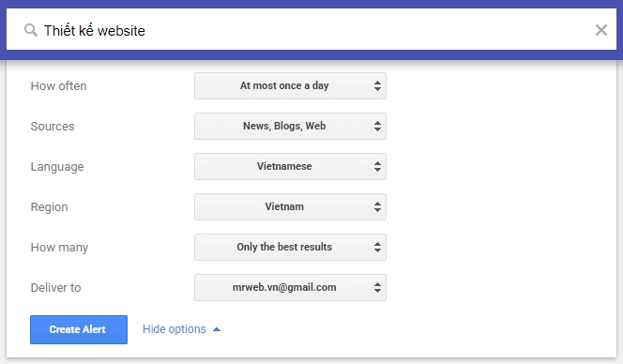Screen dimensions: 623x364
Task: Click the How often dropdown arrows icon
Action: point(377,85)
